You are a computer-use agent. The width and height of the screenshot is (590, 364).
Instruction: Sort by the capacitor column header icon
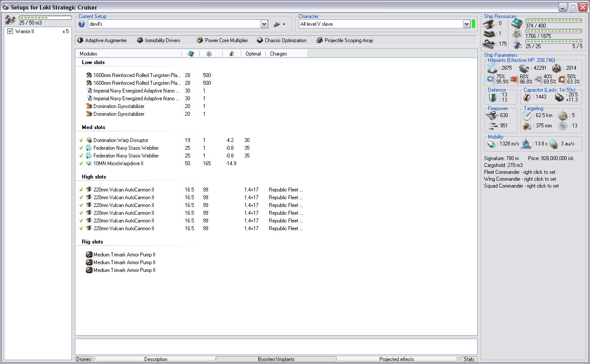(x=232, y=54)
